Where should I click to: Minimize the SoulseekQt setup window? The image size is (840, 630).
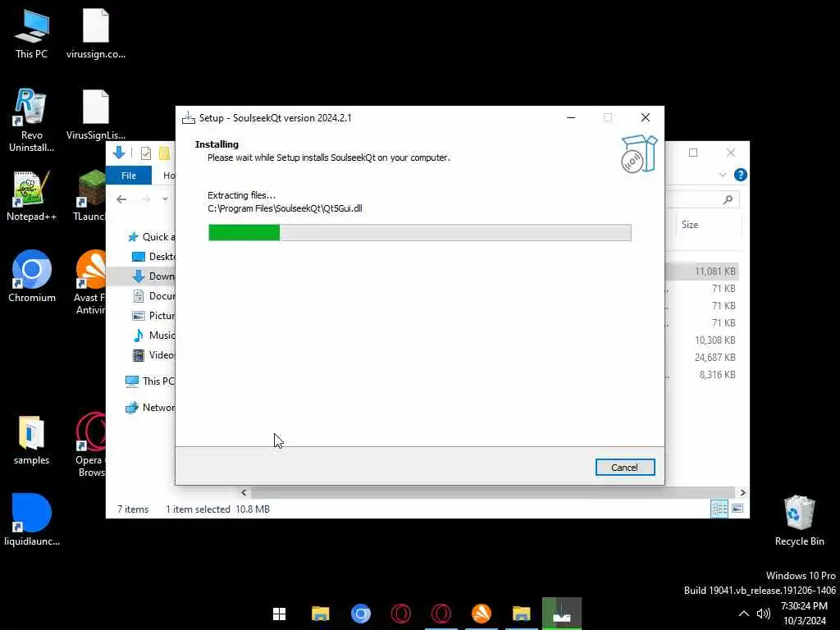click(571, 117)
